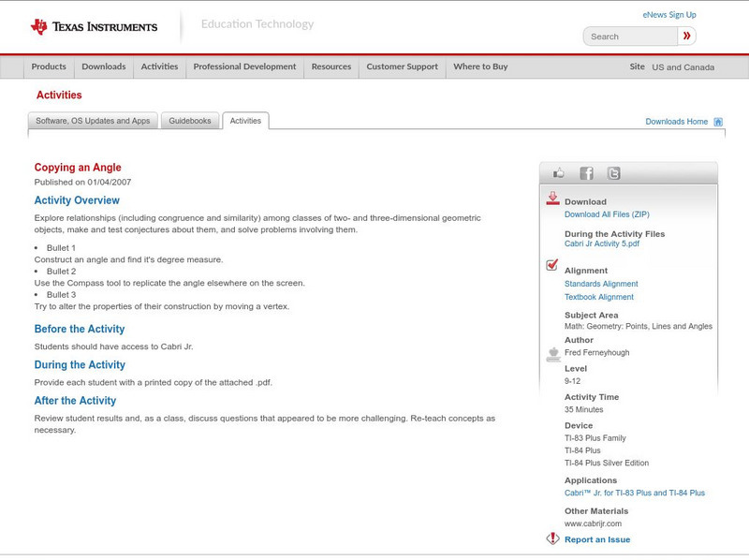749x560 pixels.
Task: Expand the Resources navigation menu
Action: point(331,67)
